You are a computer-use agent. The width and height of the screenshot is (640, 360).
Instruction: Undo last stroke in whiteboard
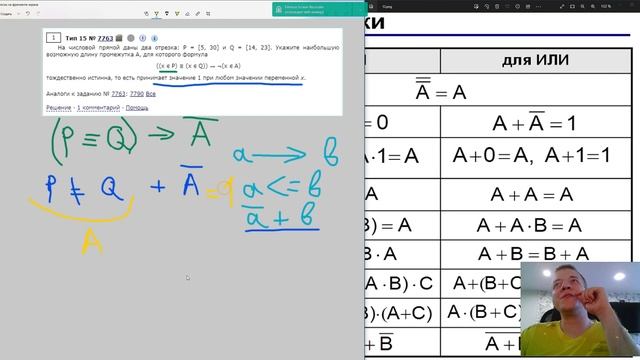pos(28,13)
